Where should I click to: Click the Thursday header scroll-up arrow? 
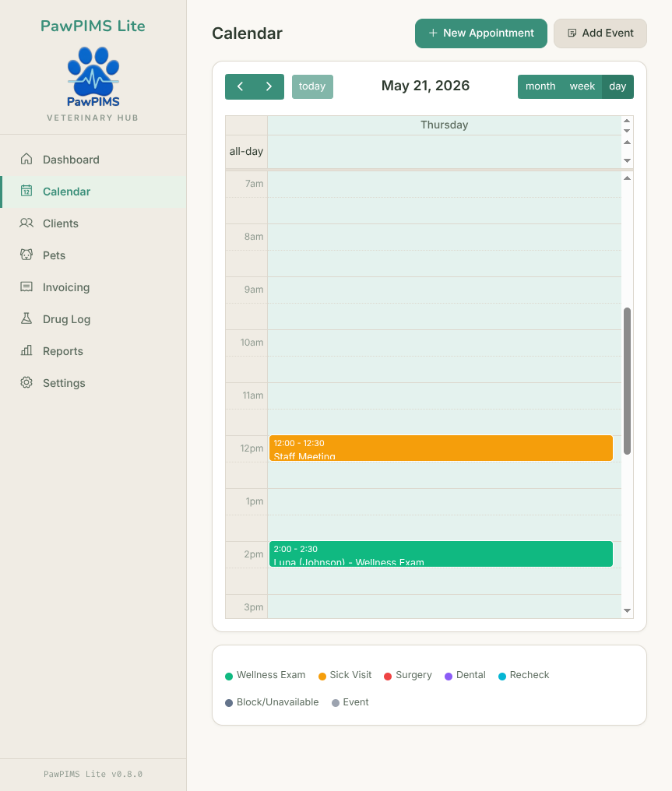(x=627, y=121)
